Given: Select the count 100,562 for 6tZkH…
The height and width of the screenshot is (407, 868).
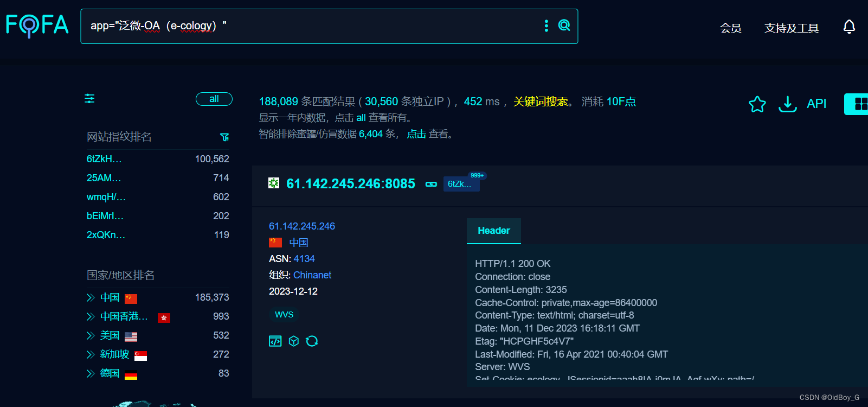Looking at the screenshot, I should click(212, 159).
